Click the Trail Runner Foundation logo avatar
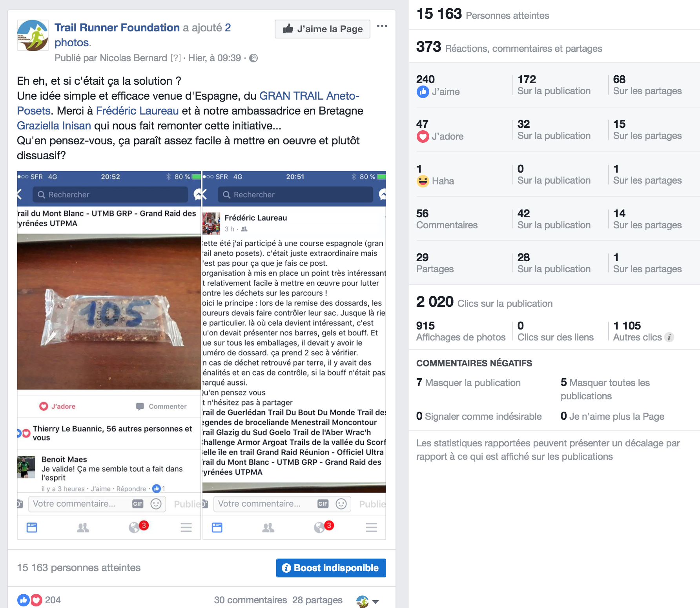700x608 pixels. (33, 36)
